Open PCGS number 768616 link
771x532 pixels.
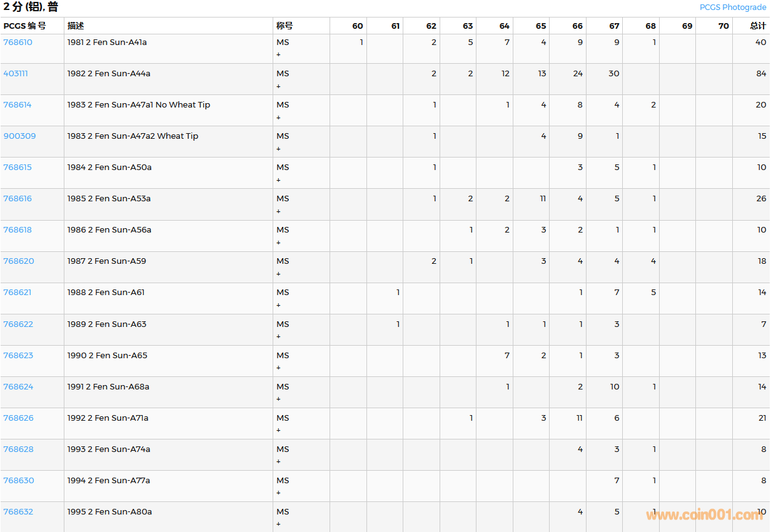tap(18, 199)
